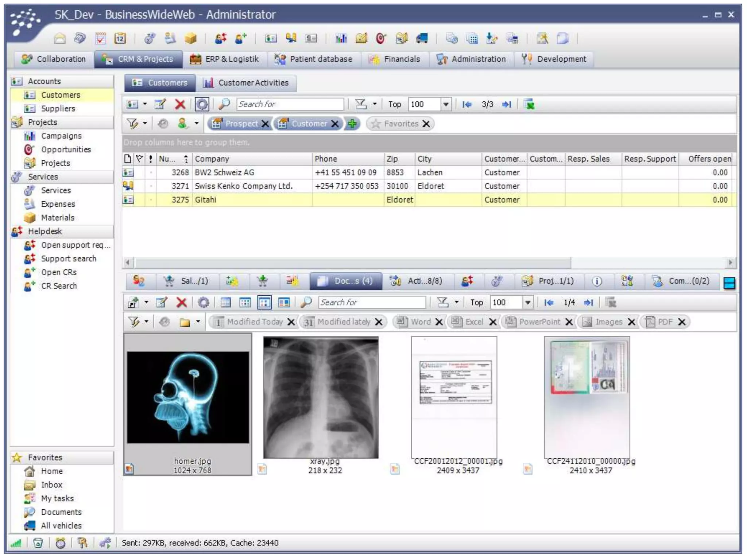The width and height of the screenshot is (747, 560).
Task: Open Support search under Helpdesk
Action: pyautogui.click(x=69, y=258)
